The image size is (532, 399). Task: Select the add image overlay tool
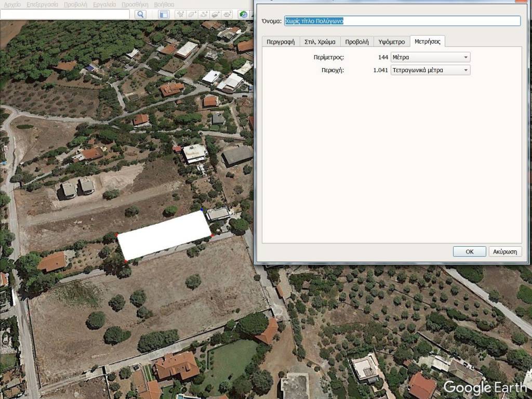point(216,15)
